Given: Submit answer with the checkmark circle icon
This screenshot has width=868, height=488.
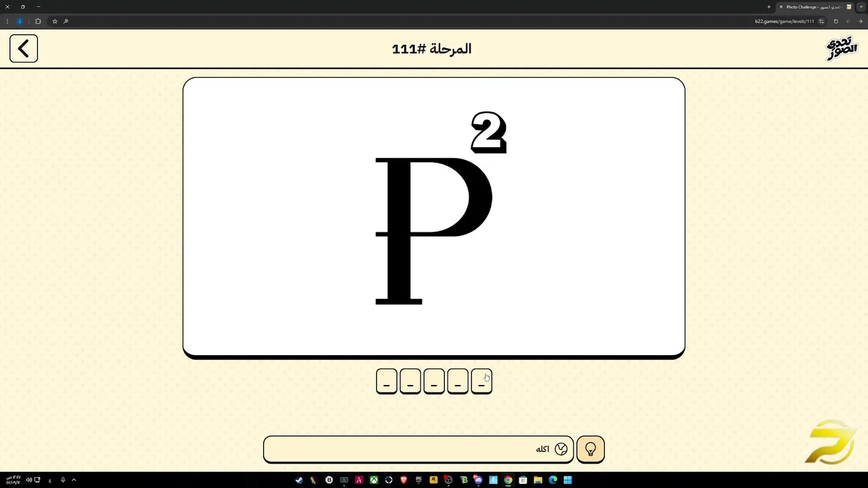Looking at the screenshot, I should pos(561,449).
